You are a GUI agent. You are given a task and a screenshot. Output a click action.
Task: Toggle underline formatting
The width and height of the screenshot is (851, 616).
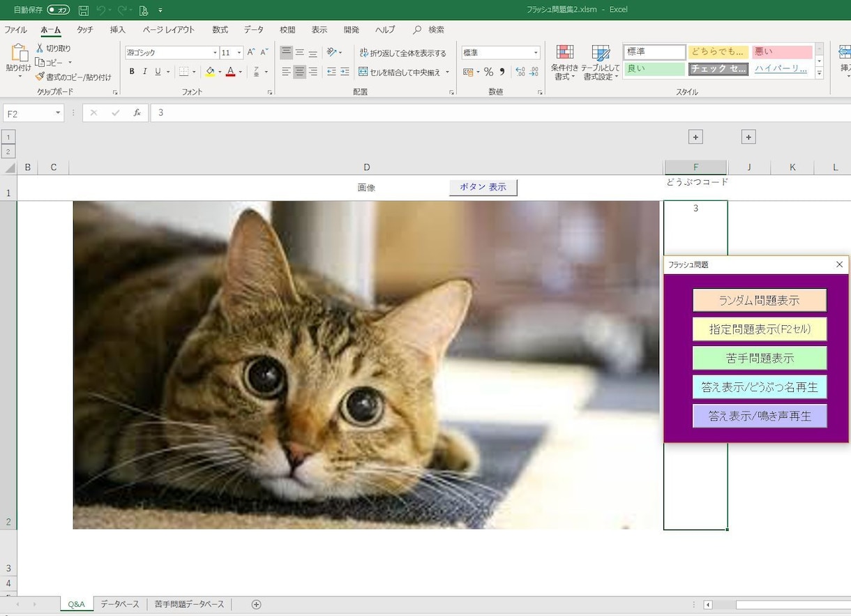[x=158, y=71]
